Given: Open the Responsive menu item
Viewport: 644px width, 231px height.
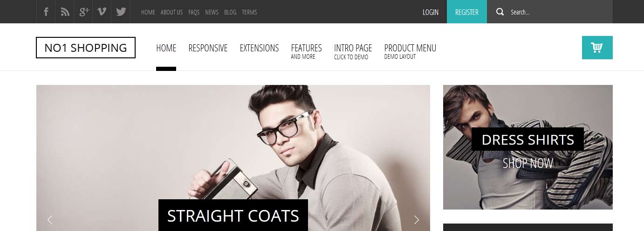Looking at the screenshot, I should 208,48.
